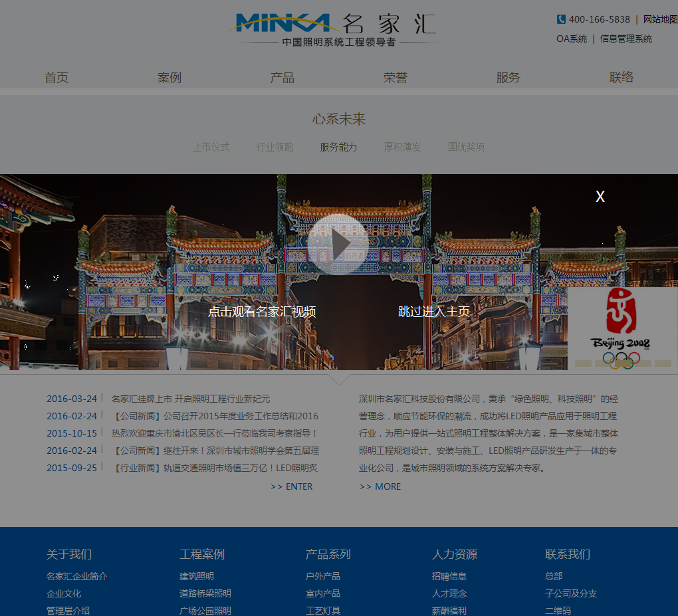Screen dimensions: 678x616
Task: Click the Beijing 2008 Olympic logo image
Action: (x=622, y=328)
